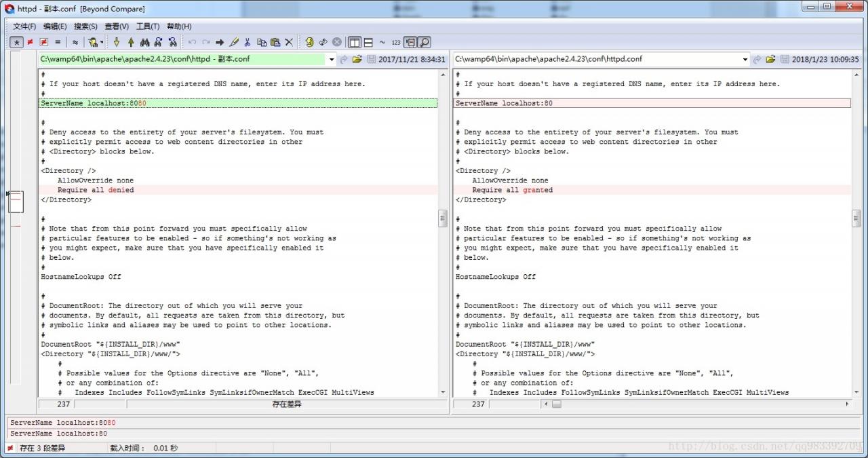The image size is (868, 458).
Task: Click right horizontal scrollbar right arrow
Action: (847, 404)
